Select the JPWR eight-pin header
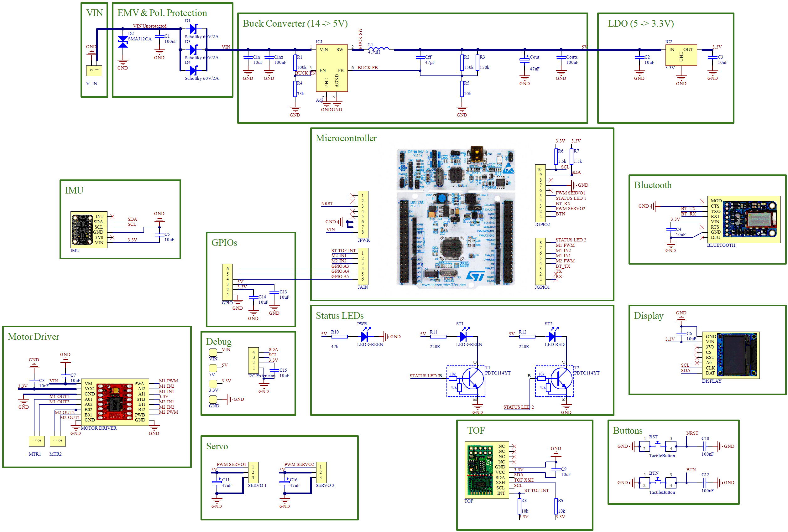The height and width of the screenshot is (532, 788). tap(363, 214)
